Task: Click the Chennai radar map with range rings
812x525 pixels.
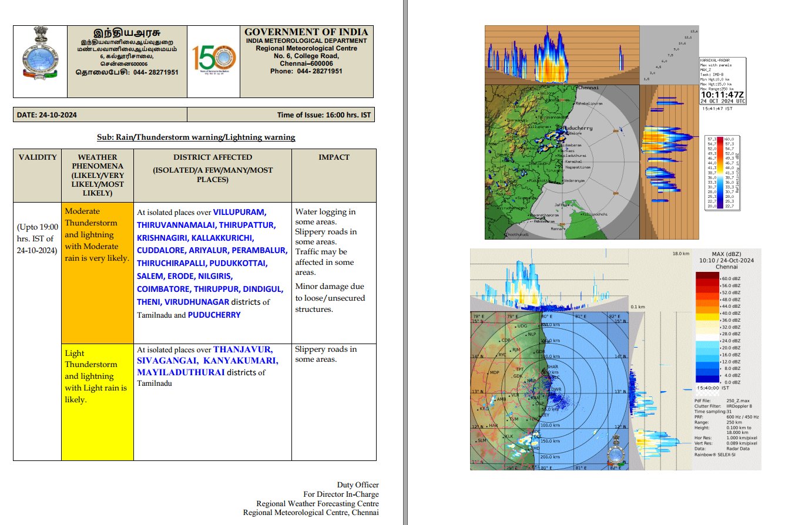Action: tap(549, 391)
